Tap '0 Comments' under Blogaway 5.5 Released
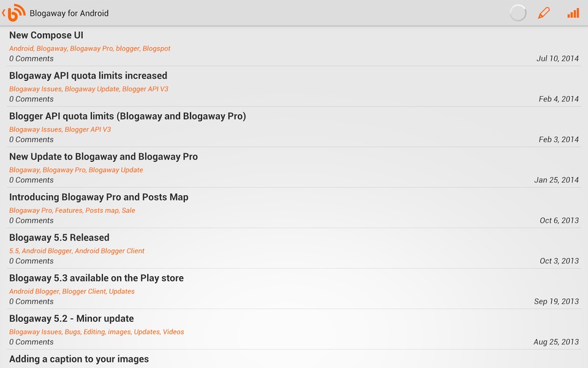 31,261
